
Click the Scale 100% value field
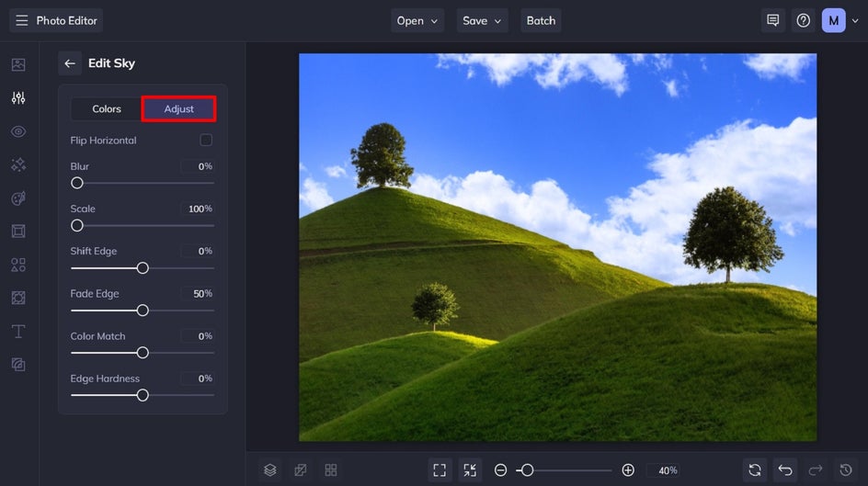tap(198, 209)
